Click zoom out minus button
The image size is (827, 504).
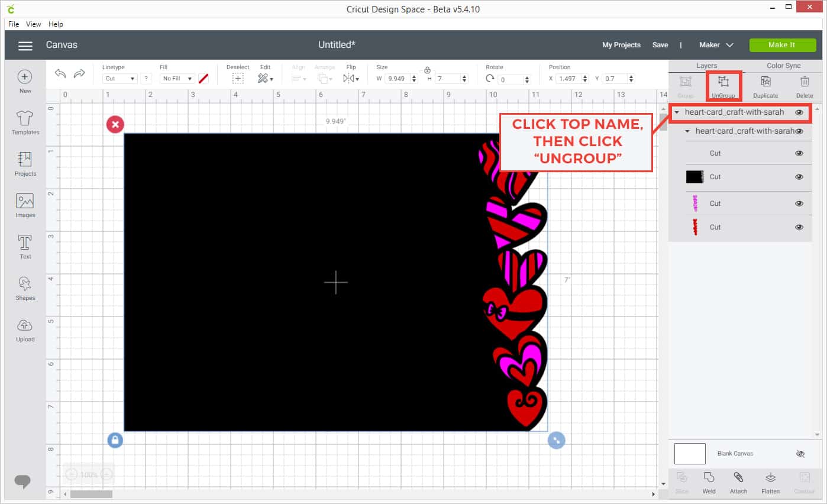[71, 474]
